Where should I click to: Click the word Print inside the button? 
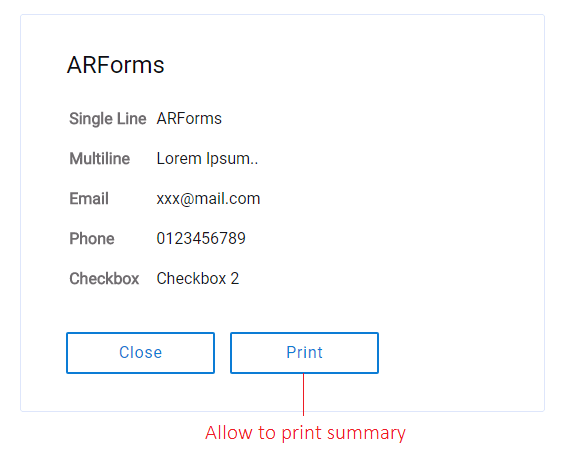[x=304, y=352]
